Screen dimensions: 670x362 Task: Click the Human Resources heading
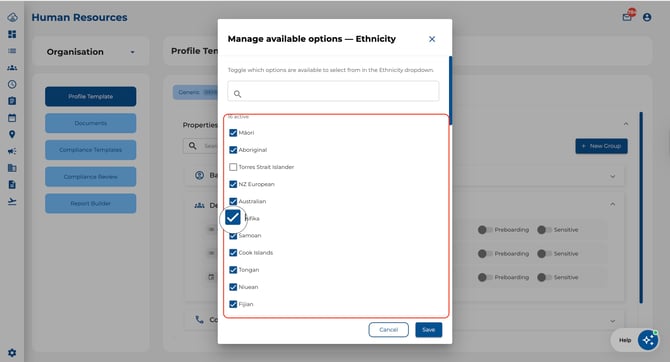(x=79, y=18)
